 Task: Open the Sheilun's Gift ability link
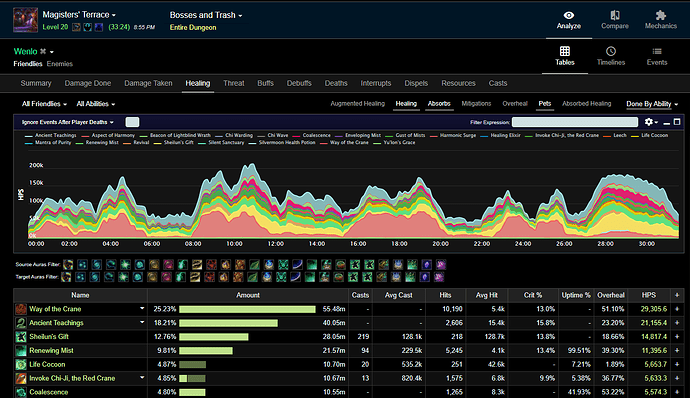click(49, 337)
